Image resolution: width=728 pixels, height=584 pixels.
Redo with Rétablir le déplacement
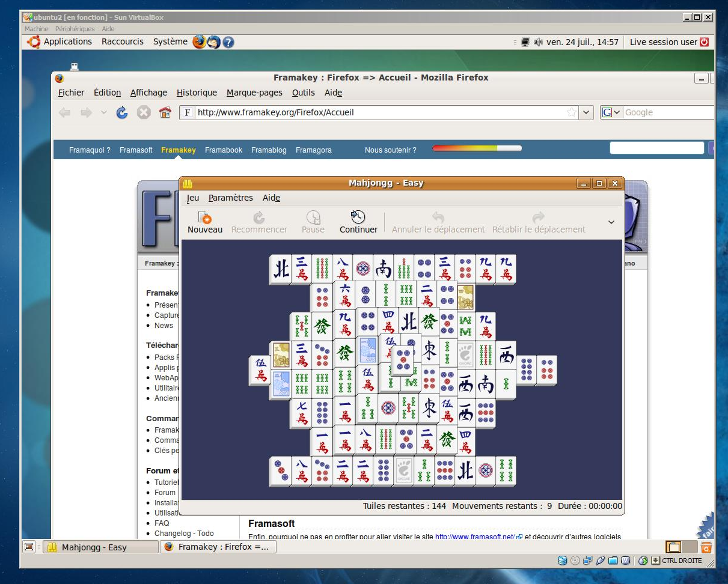pos(539,222)
